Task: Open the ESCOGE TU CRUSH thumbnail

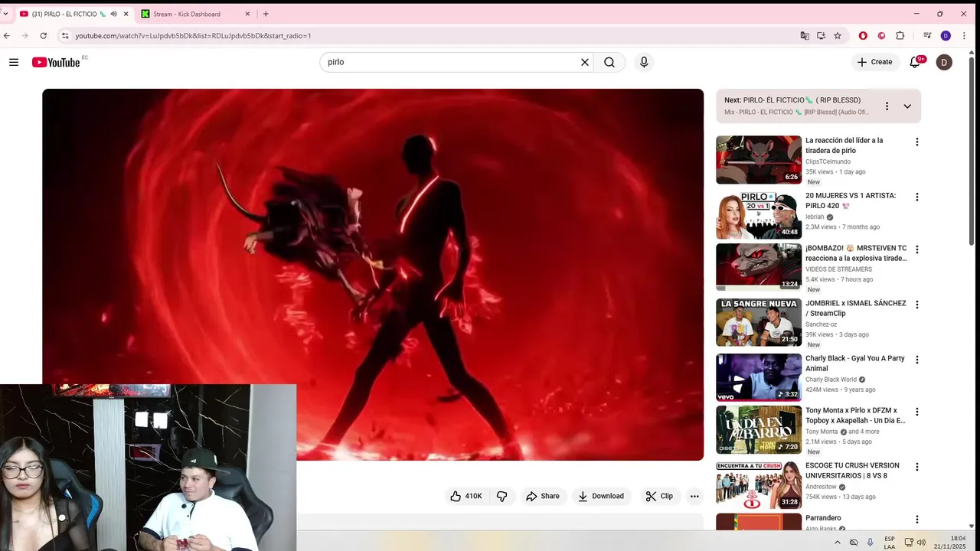Action: 759,484
